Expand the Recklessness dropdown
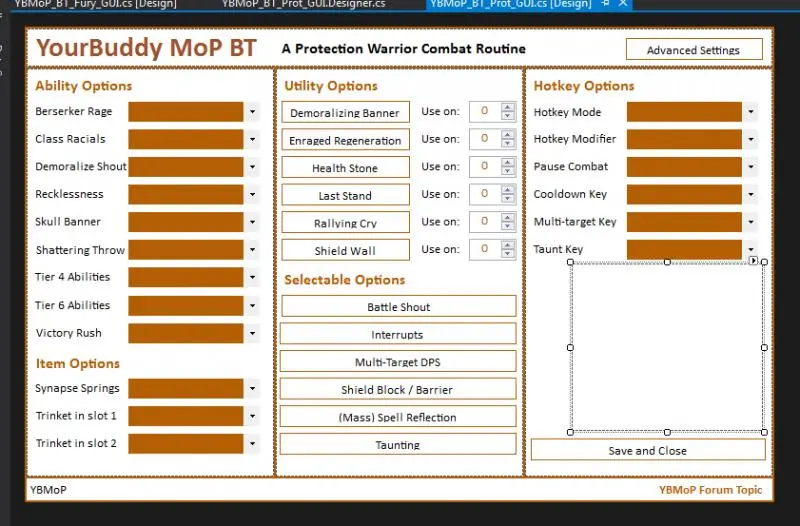 click(253, 194)
